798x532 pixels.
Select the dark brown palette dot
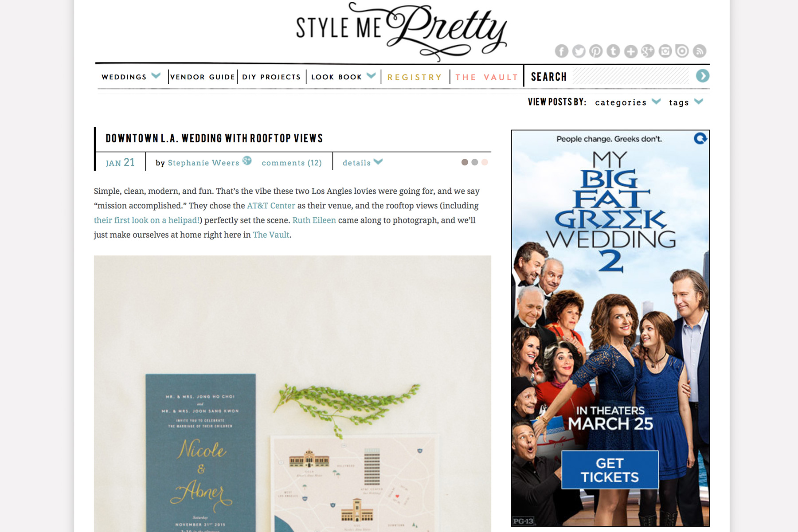465,162
